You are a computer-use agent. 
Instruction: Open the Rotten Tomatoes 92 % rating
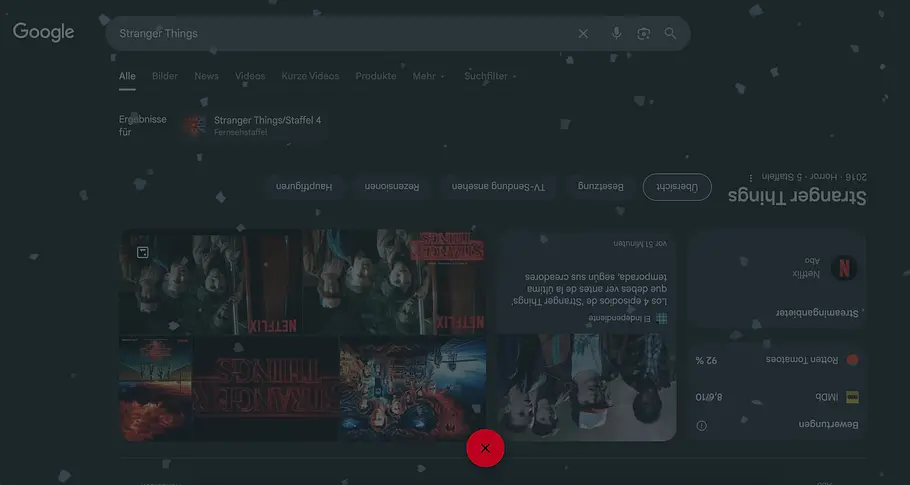(777, 360)
